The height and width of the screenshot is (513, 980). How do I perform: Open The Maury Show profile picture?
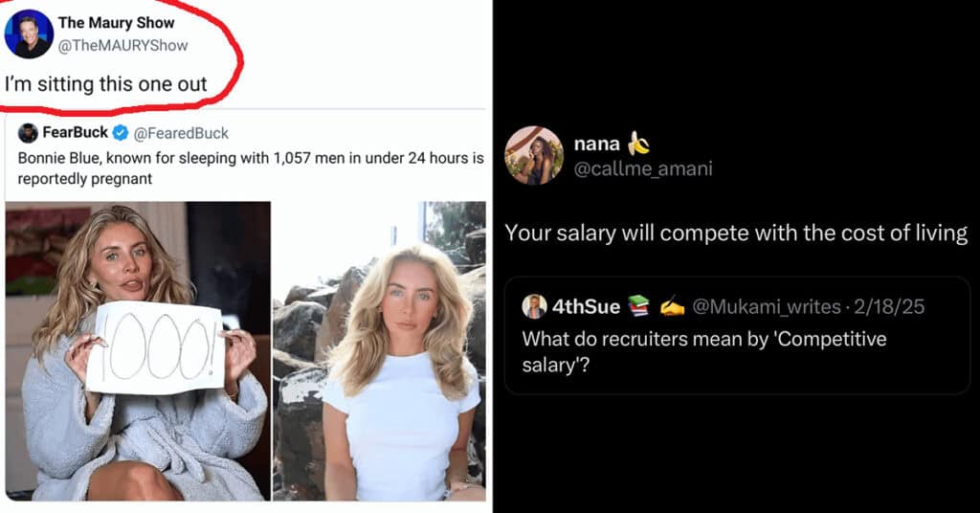(29, 33)
